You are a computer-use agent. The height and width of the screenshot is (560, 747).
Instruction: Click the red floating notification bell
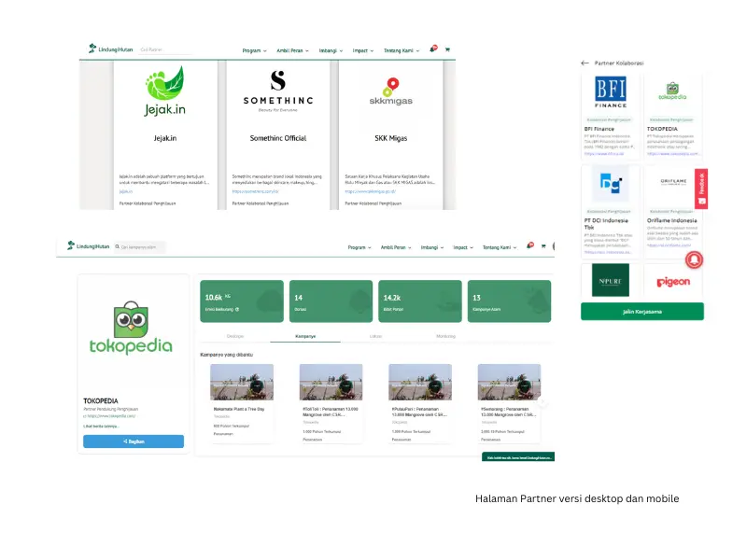coord(694,259)
